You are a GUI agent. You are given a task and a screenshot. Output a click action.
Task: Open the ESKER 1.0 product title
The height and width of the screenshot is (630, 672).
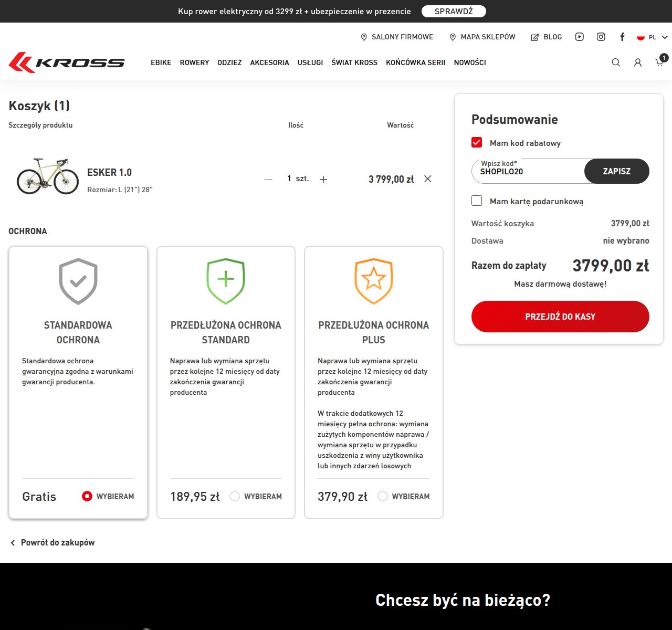coord(109,173)
